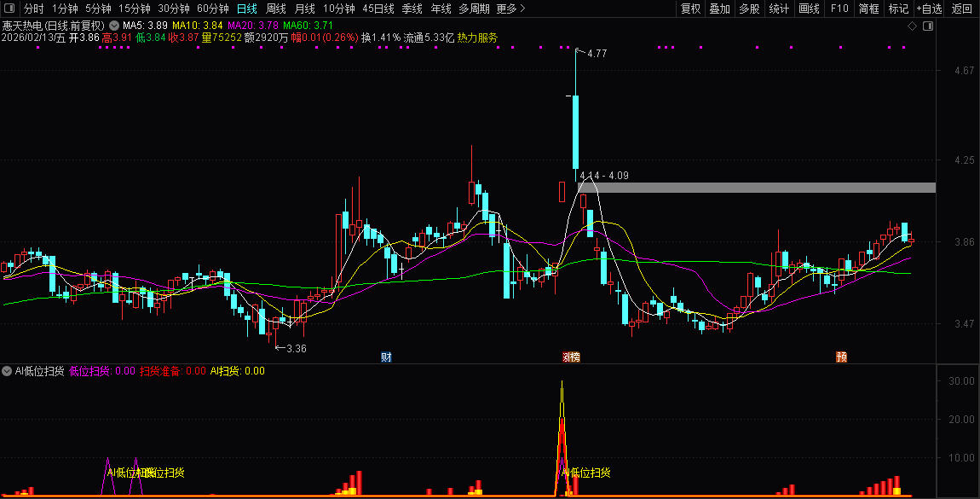Click the diamond icon above the chart
Screen dimensions: 980x499
[x=912, y=26]
